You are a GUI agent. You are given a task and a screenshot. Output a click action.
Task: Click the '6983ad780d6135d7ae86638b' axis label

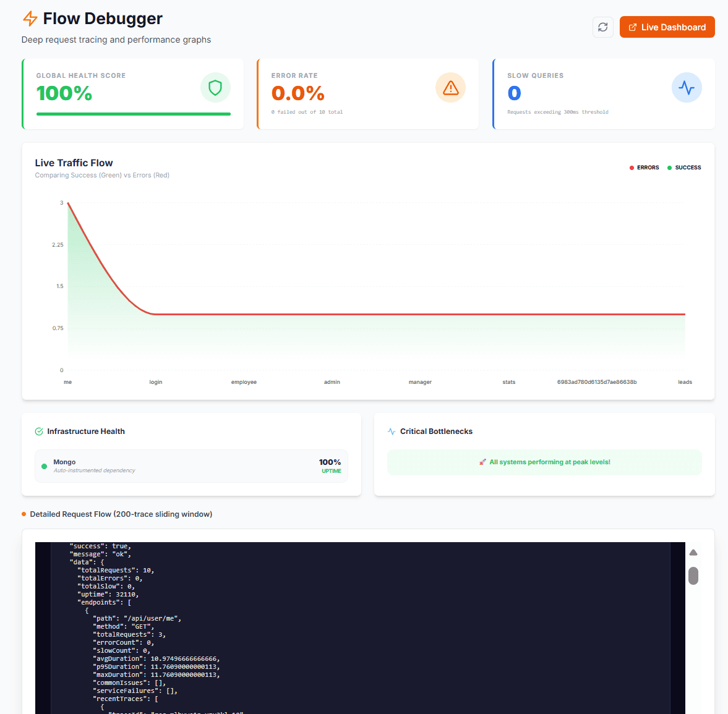pyautogui.click(x=597, y=382)
